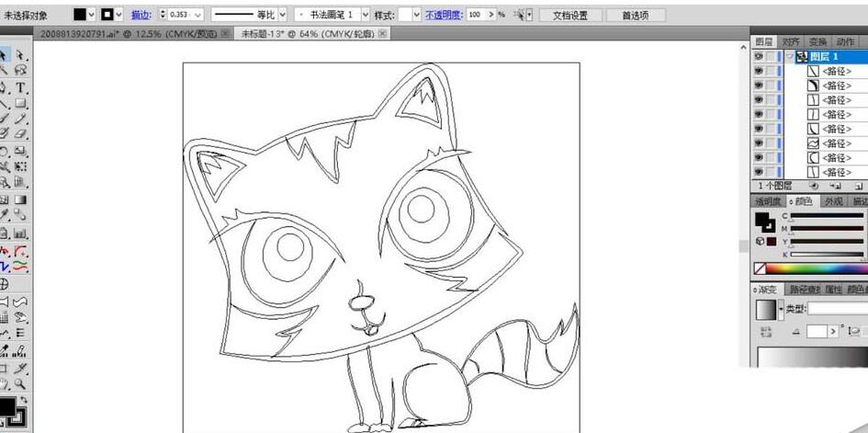This screenshot has width=868, height=433.
Task: Select the Hand tool
Action: (5, 383)
